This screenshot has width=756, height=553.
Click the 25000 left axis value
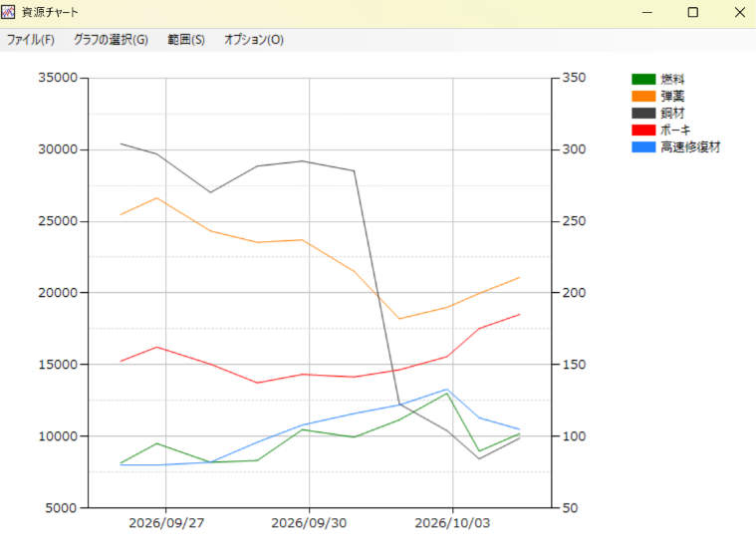click(x=58, y=221)
